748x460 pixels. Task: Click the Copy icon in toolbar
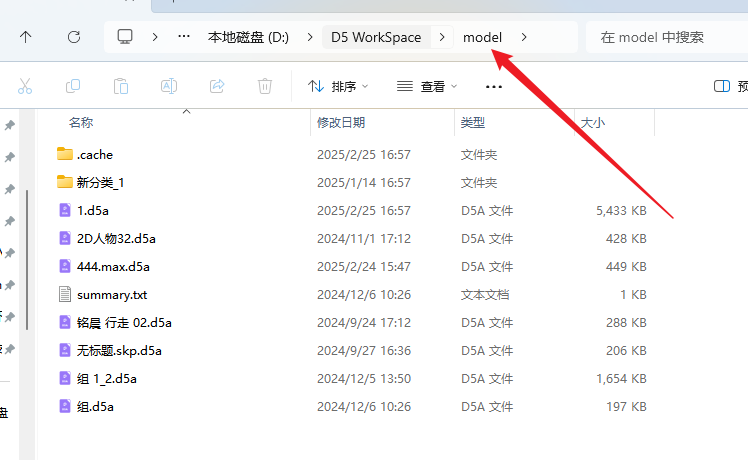coord(73,86)
